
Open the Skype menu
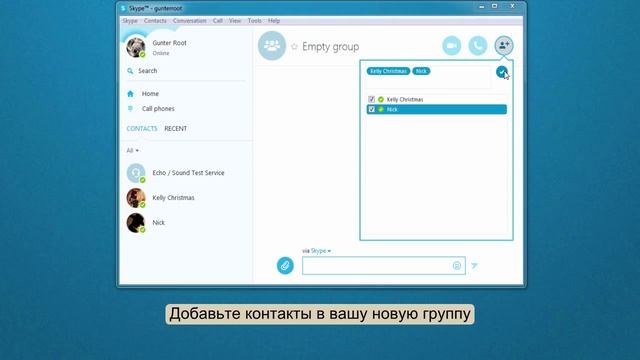(x=130, y=21)
